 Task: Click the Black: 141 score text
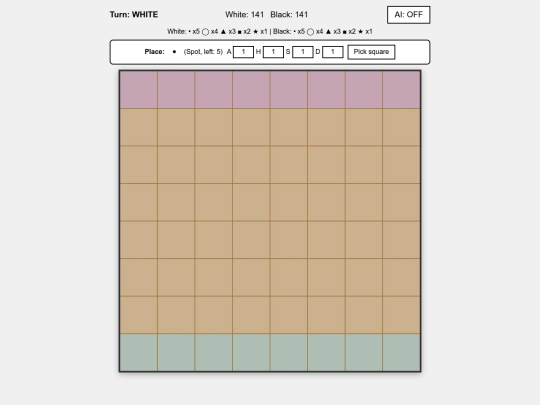tap(289, 14)
